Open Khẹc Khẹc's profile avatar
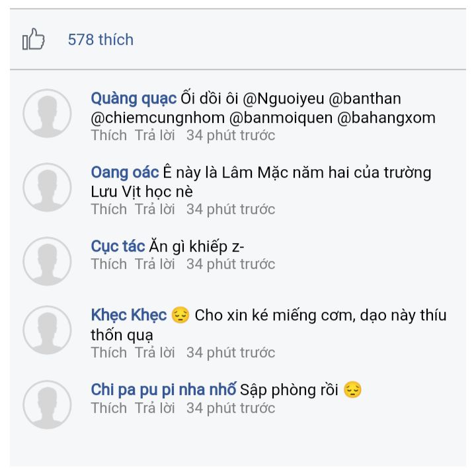This screenshot has height=473, width=476. point(47,330)
